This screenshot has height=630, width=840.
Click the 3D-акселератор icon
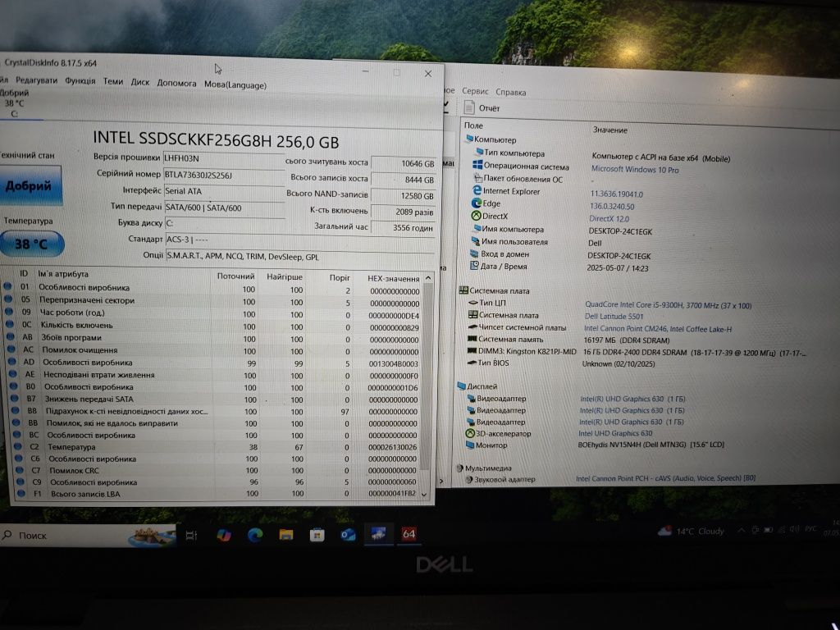pyautogui.click(x=470, y=433)
